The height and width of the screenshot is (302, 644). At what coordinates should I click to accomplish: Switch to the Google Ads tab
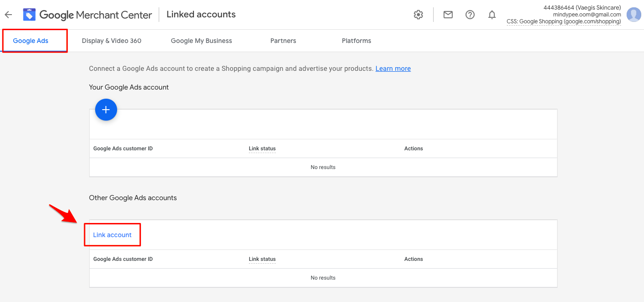31,41
